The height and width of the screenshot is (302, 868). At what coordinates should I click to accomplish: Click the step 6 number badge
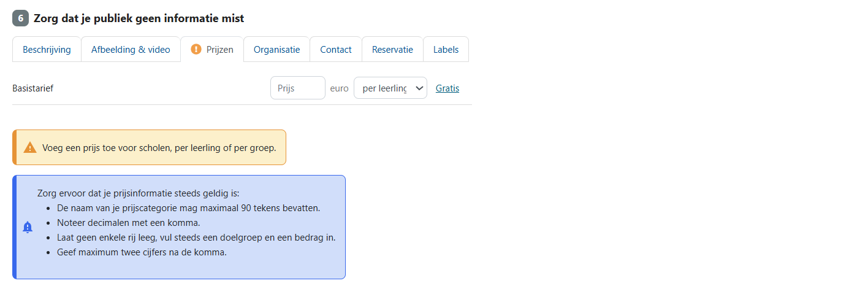[20, 18]
